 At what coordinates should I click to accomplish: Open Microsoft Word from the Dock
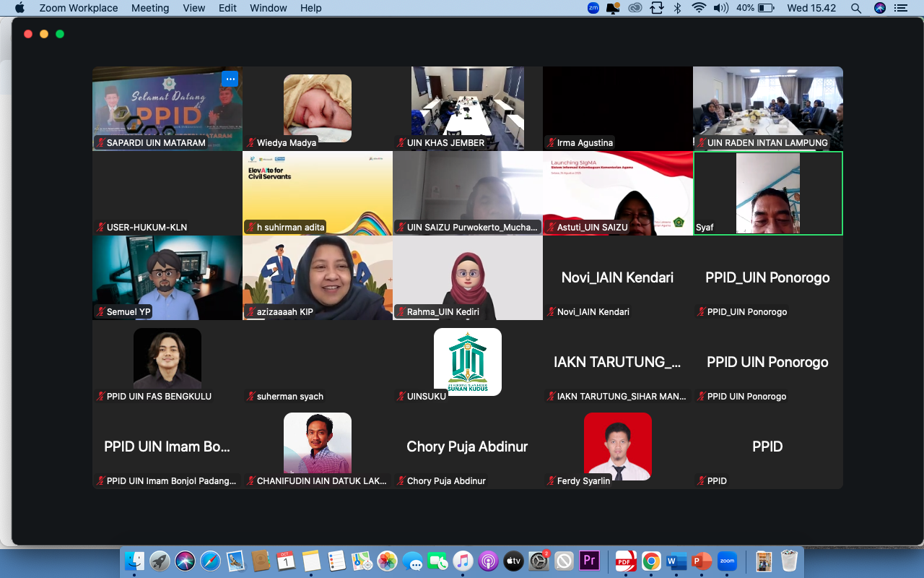click(676, 561)
